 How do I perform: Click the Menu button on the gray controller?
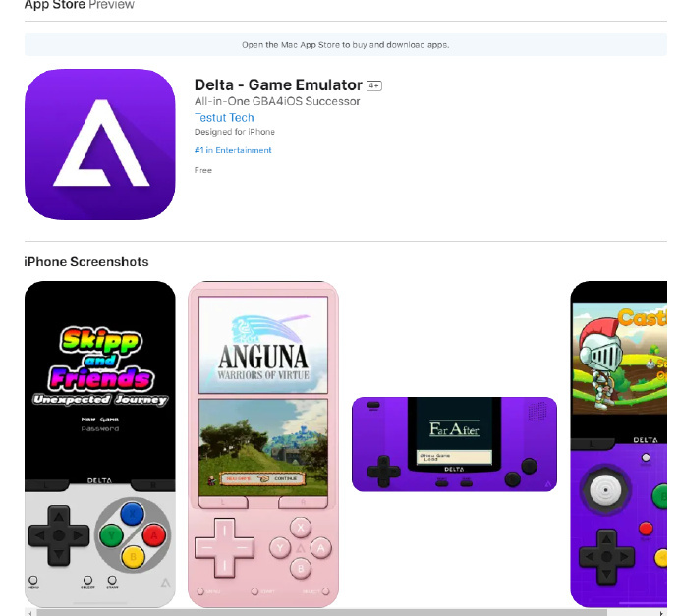coord(33,582)
